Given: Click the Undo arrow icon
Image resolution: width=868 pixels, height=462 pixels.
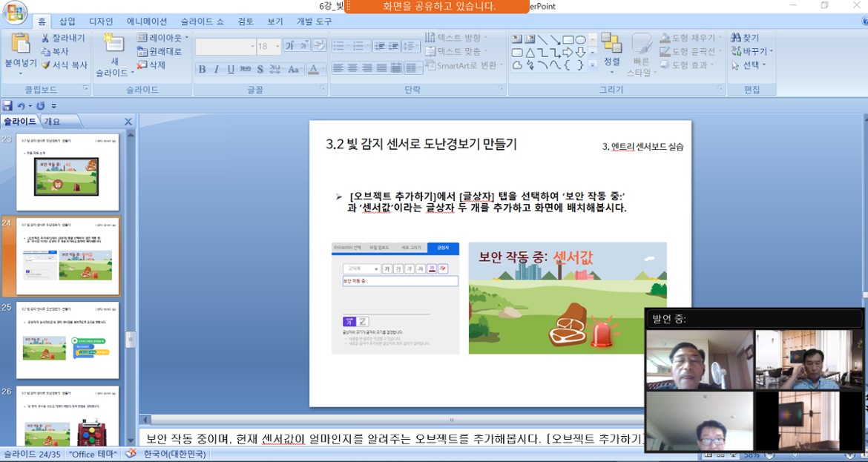Looking at the screenshot, I should tap(22, 106).
